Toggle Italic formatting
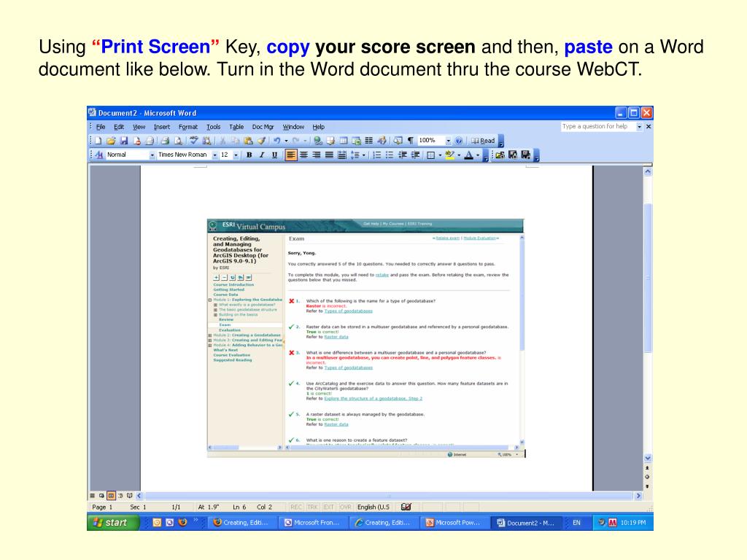The width and height of the screenshot is (747, 560). [x=262, y=155]
